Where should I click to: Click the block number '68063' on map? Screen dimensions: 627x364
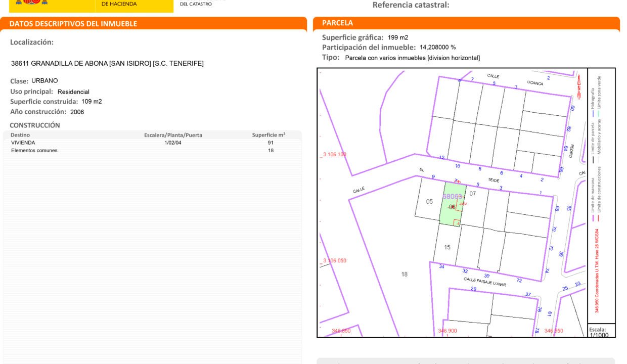(x=453, y=196)
